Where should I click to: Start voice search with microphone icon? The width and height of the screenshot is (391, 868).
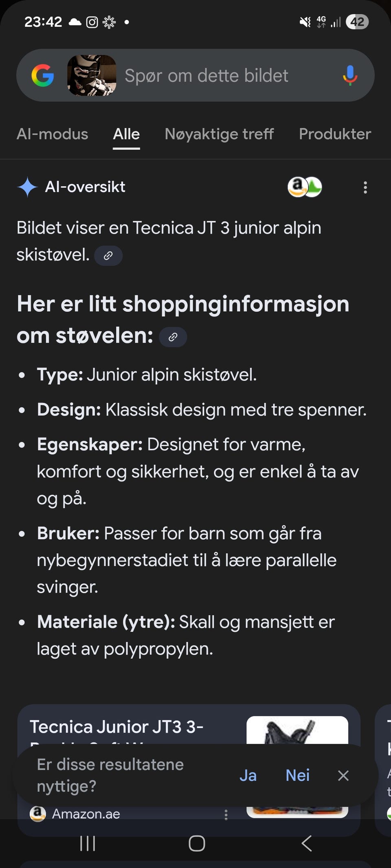(x=350, y=76)
